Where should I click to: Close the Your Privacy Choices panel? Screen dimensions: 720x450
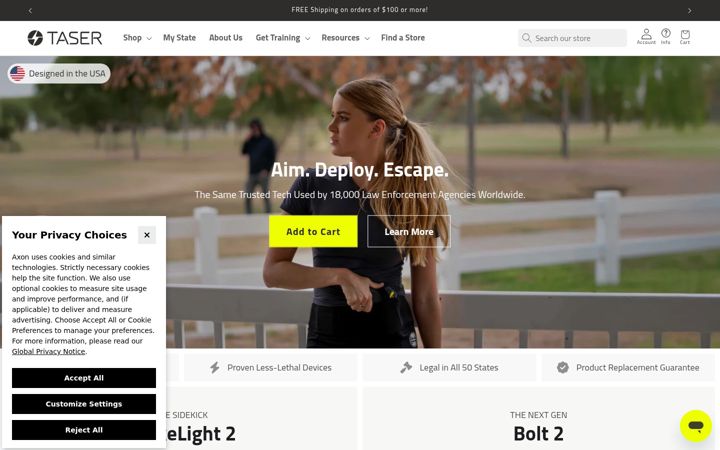pyautogui.click(x=147, y=235)
